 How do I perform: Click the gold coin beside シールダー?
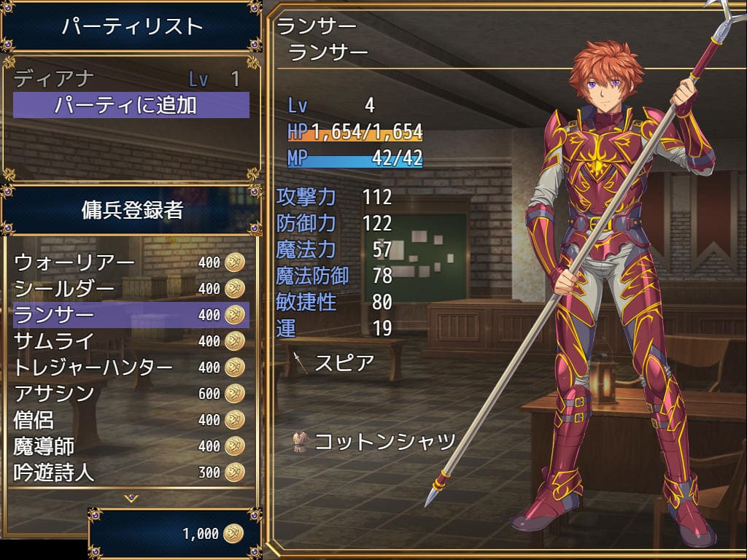pyautogui.click(x=235, y=288)
